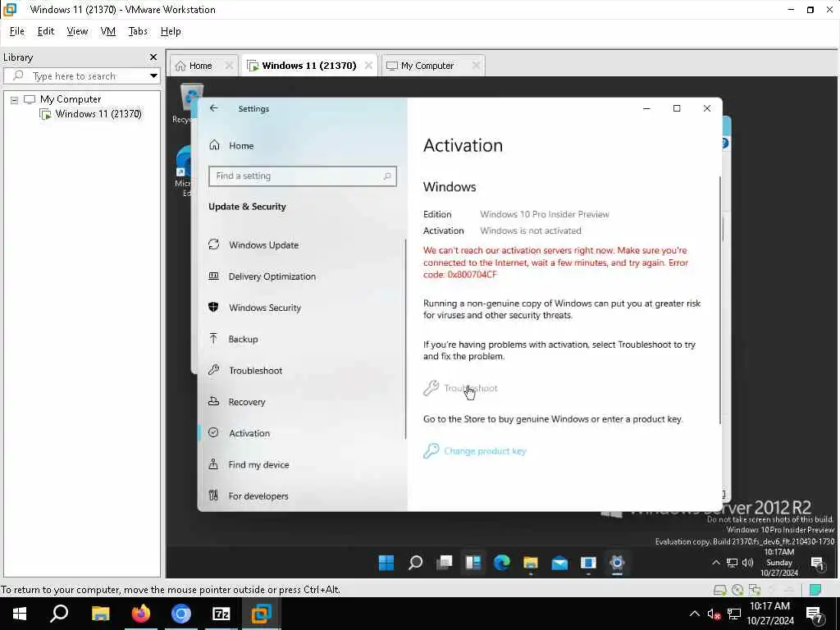
Task: Click guest network tray icon
Action: 732,563
